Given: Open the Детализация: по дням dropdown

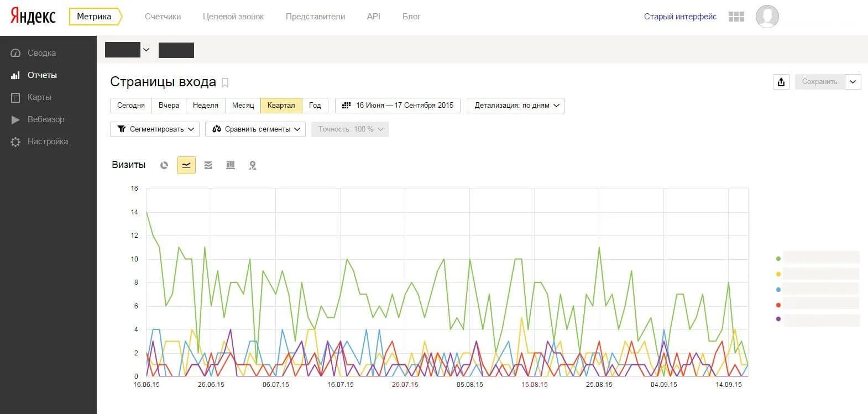Looking at the screenshot, I should point(516,106).
